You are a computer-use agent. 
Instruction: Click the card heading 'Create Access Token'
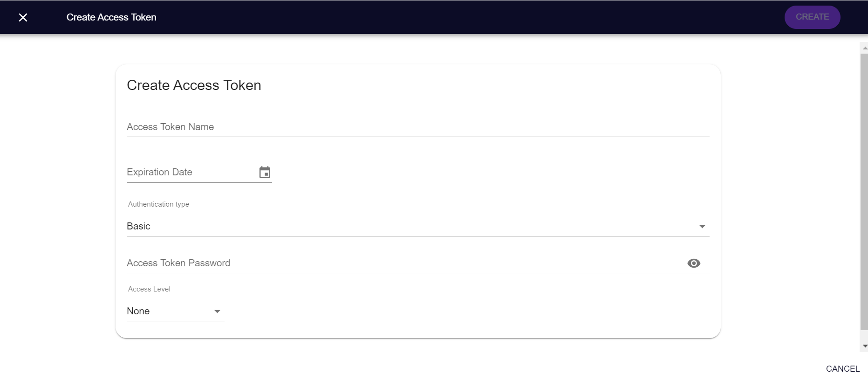(x=194, y=85)
